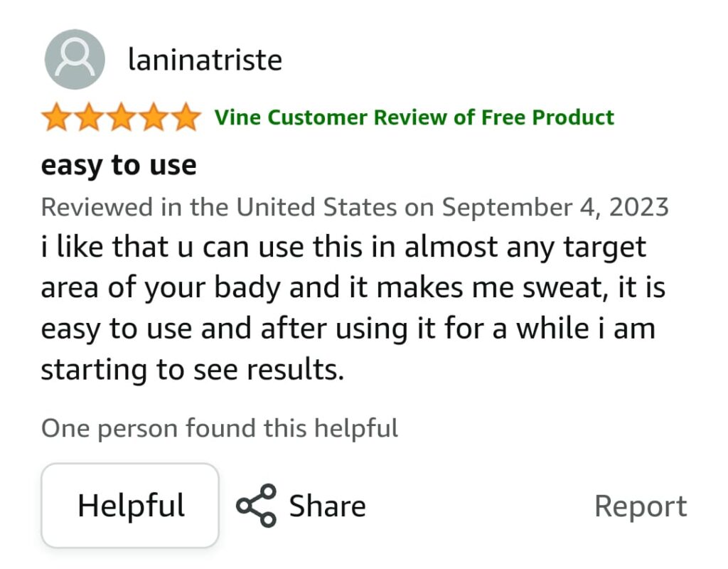Click the fourth rating star
Viewport: 728px width, 569px height.
(x=154, y=117)
